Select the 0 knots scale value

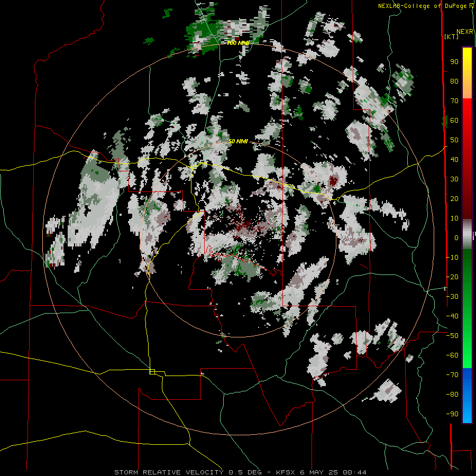[x=456, y=238]
